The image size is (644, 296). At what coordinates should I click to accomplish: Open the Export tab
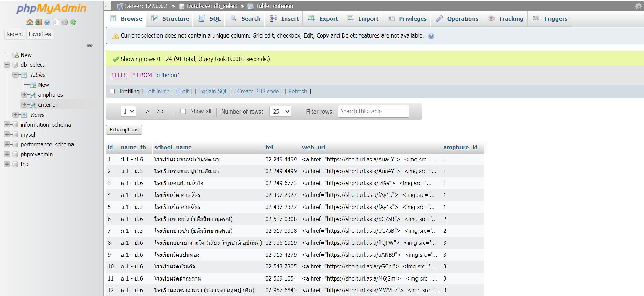[x=323, y=19]
